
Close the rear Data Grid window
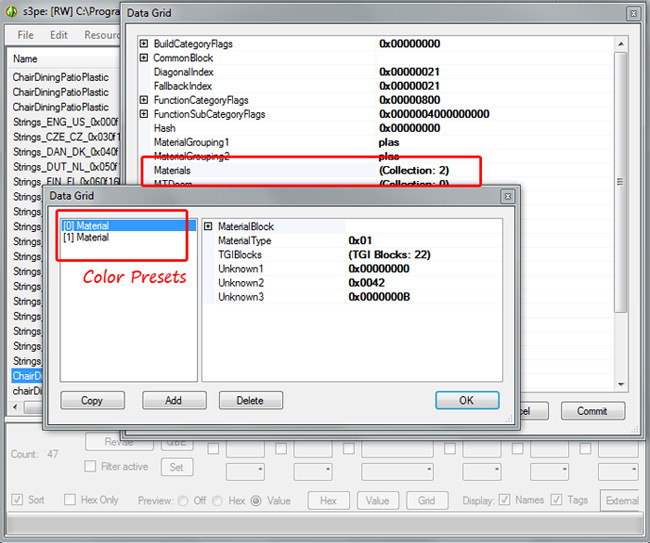coord(632,14)
